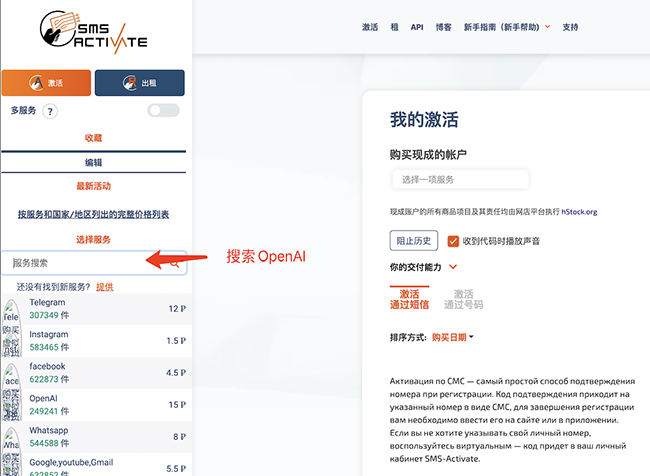Uncheck play sound when code received
This screenshot has width=650, height=476.
coord(453,241)
